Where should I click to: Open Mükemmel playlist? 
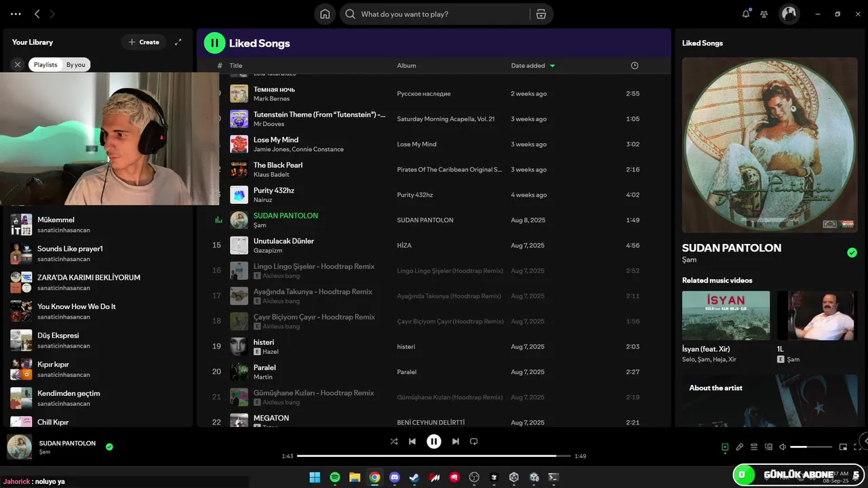pos(98,224)
